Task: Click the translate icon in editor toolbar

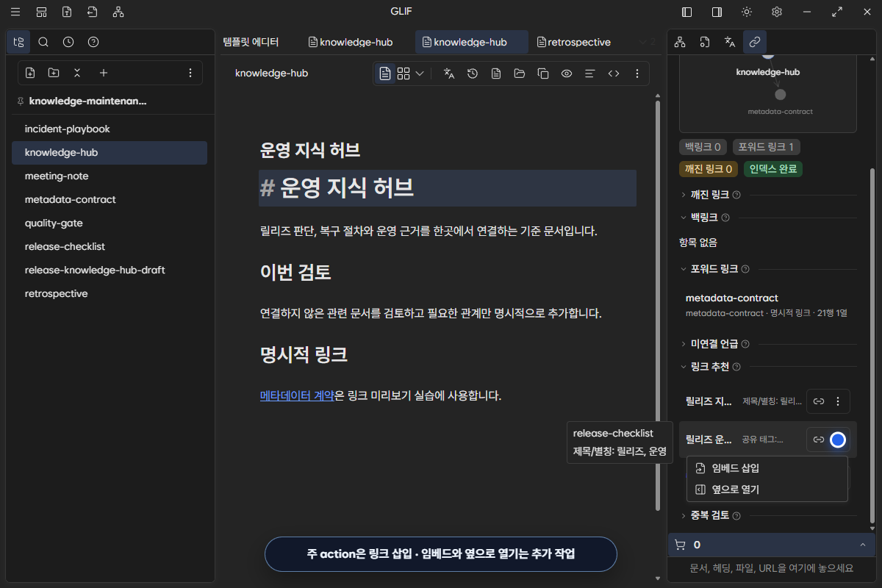Action: [x=449, y=73]
